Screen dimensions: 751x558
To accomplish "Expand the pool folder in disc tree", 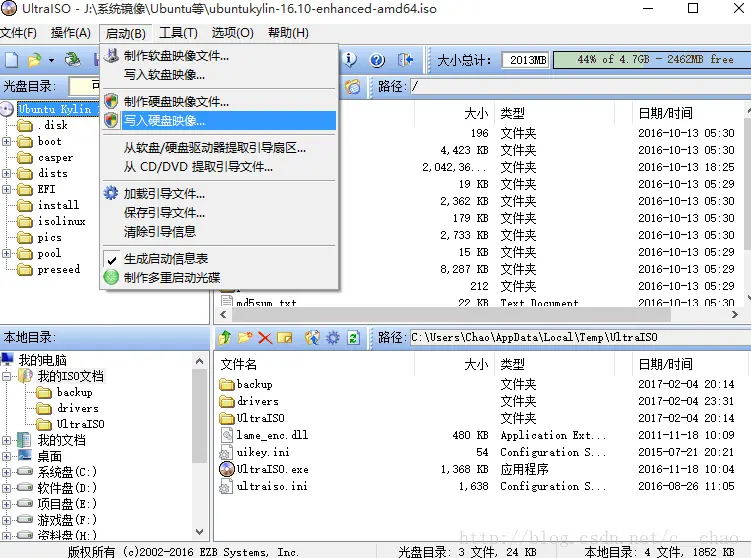I will tap(6, 253).
